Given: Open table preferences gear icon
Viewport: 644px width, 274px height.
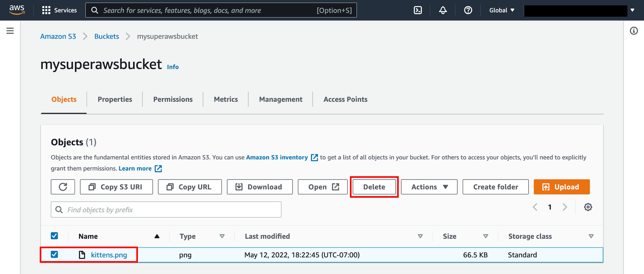Looking at the screenshot, I should click(588, 207).
